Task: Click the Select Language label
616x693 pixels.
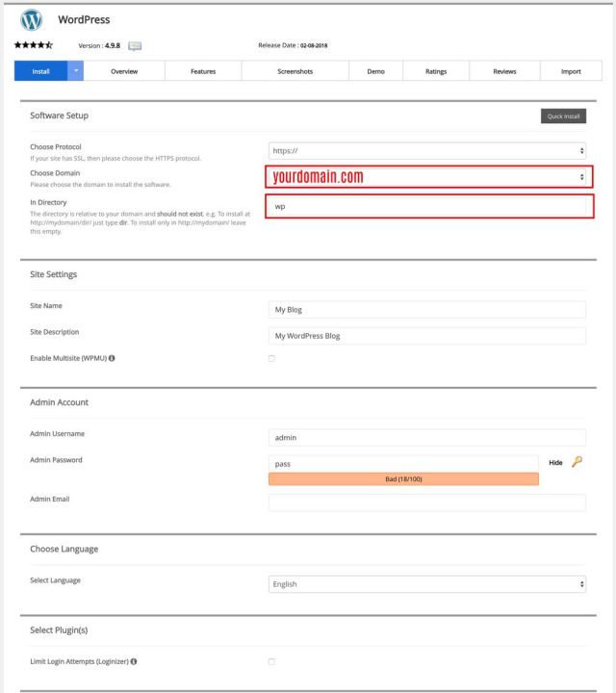Action: 55,580
